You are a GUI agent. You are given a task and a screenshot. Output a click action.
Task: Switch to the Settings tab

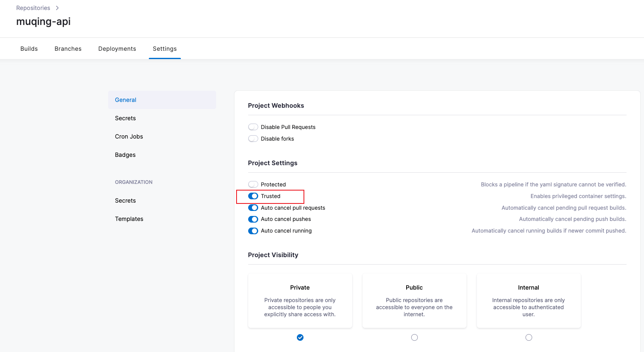165,49
